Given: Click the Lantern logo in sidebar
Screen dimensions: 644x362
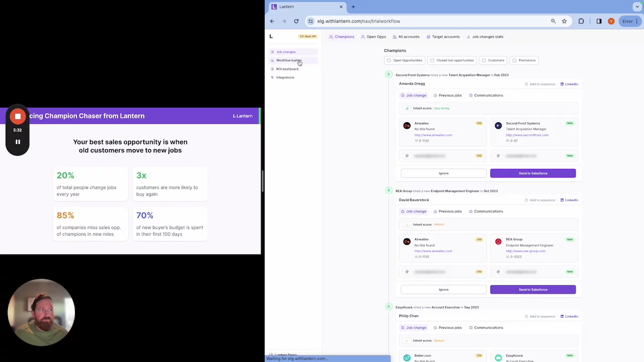Looking at the screenshot, I should tap(271, 36).
